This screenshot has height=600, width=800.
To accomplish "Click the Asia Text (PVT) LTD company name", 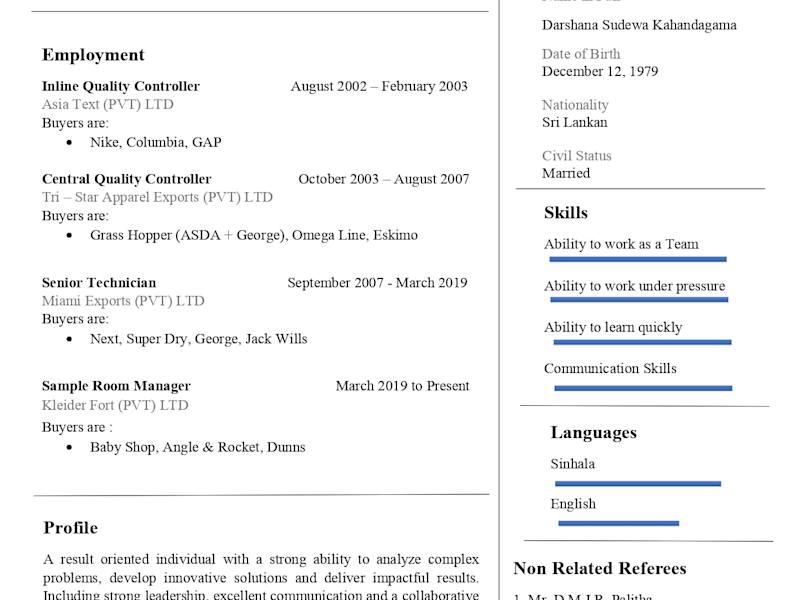I will point(108,105).
